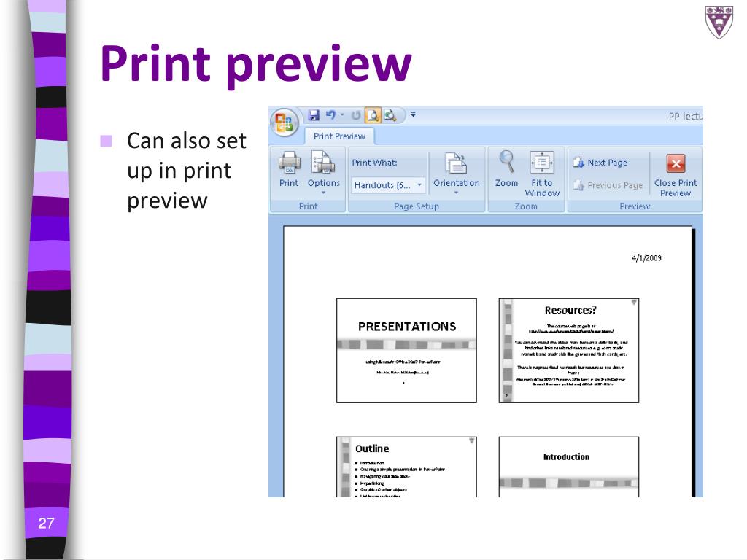Screen dimensions: 747x560
Task: Click the Office Button orb
Action: (x=285, y=122)
